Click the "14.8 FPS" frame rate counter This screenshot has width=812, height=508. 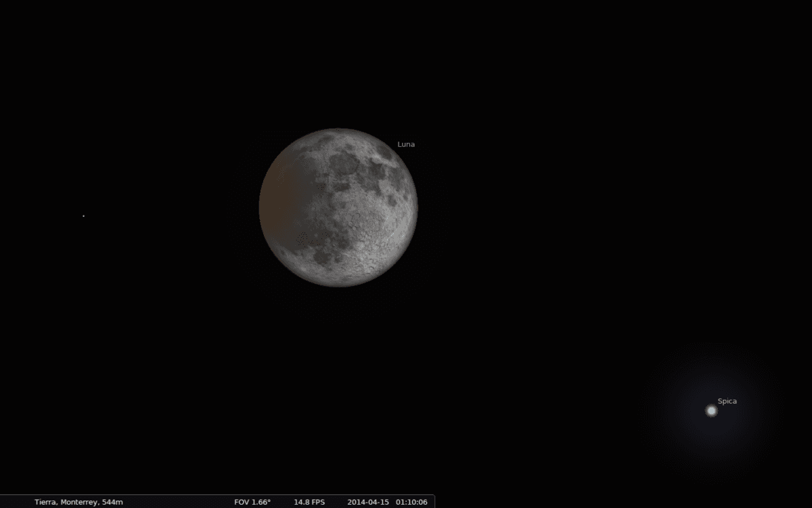tap(309, 503)
